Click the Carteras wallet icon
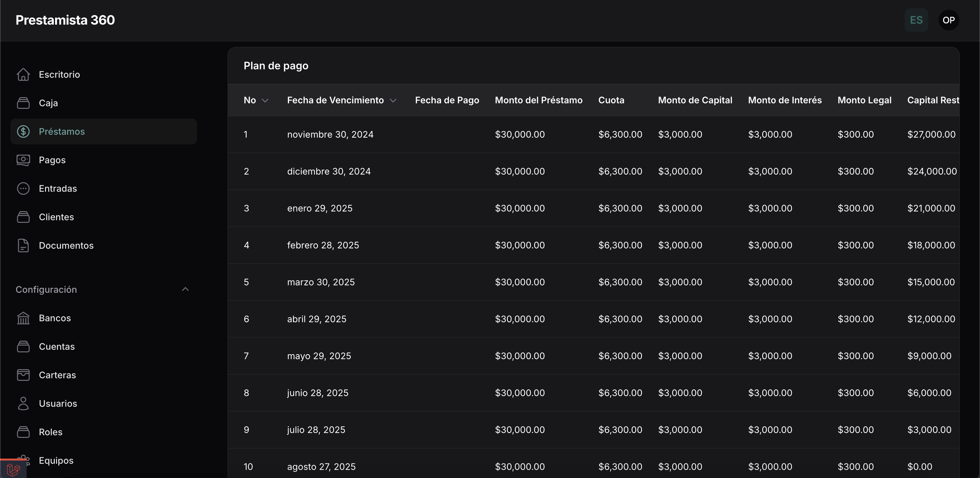980x478 pixels. (x=23, y=375)
